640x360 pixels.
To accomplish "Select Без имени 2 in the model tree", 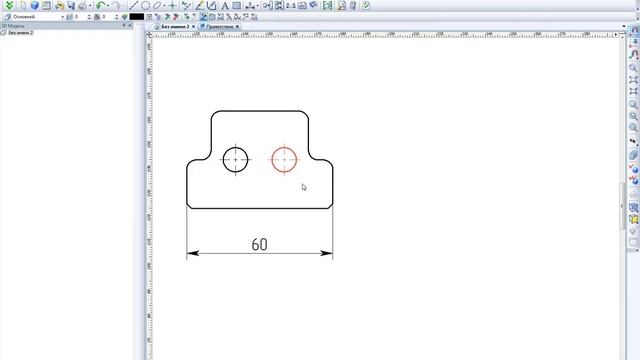I will [x=20, y=32].
